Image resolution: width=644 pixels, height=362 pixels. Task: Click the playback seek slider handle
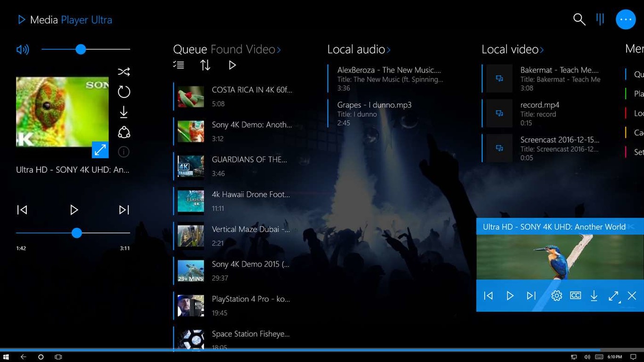point(77,233)
